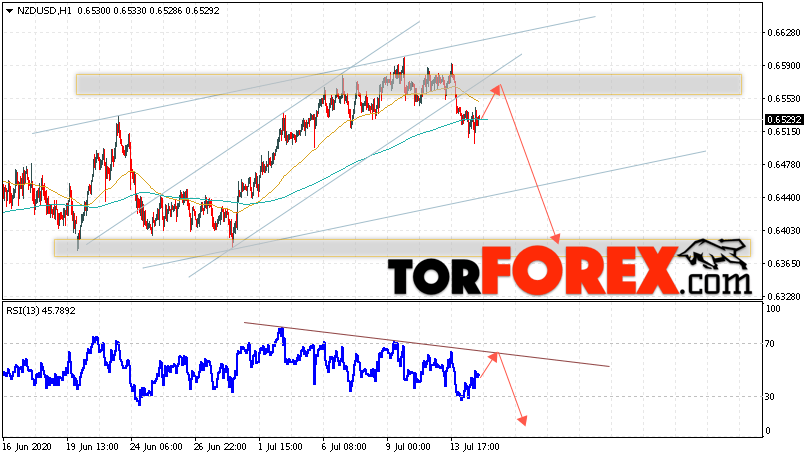The height and width of the screenshot is (458, 808).
Task: Click the RSI(13) 45.7892 indicator label
Action: click(x=41, y=311)
